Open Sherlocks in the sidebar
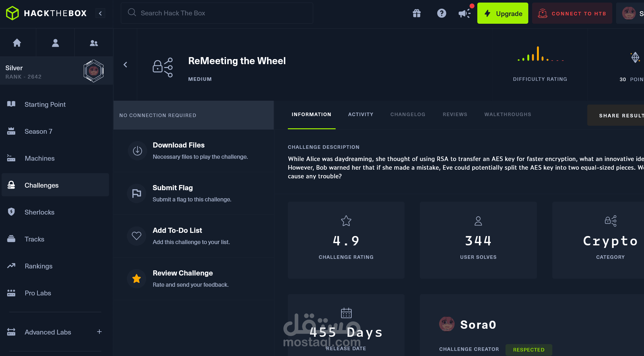The height and width of the screenshot is (356, 644). pyautogui.click(x=55, y=212)
